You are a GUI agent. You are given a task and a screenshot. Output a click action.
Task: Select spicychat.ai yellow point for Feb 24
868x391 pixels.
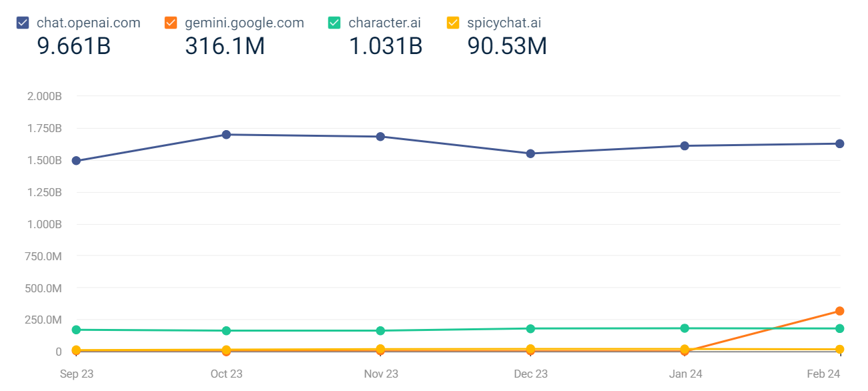click(x=840, y=350)
